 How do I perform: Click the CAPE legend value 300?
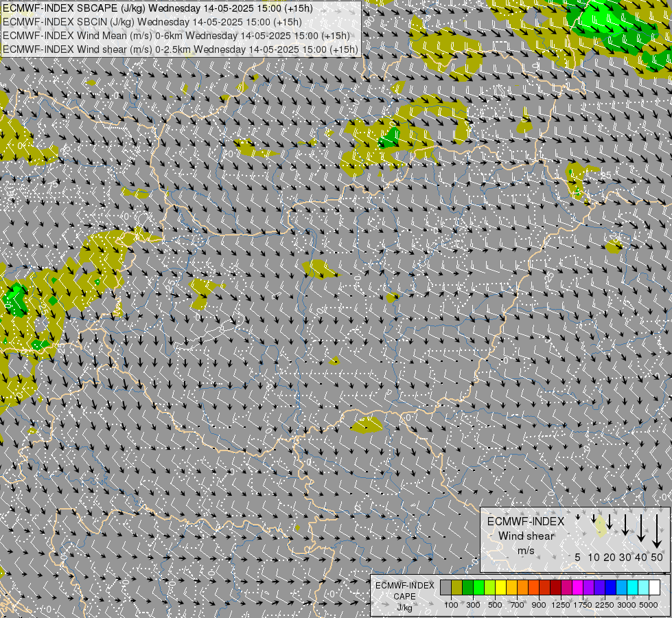tap(473, 605)
